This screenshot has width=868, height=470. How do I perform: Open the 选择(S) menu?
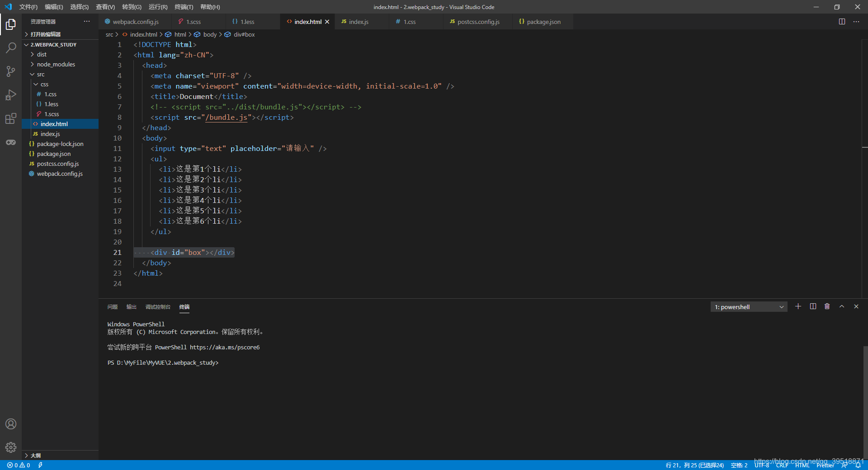point(79,7)
